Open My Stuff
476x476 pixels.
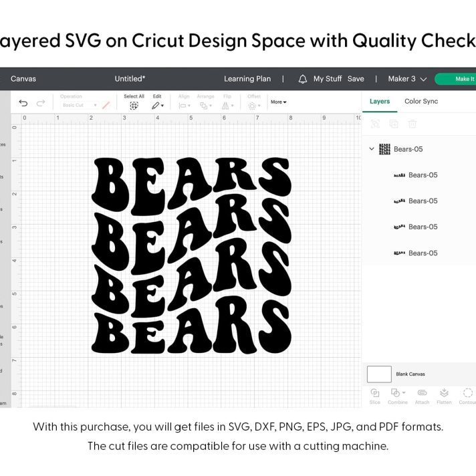coord(328,79)
